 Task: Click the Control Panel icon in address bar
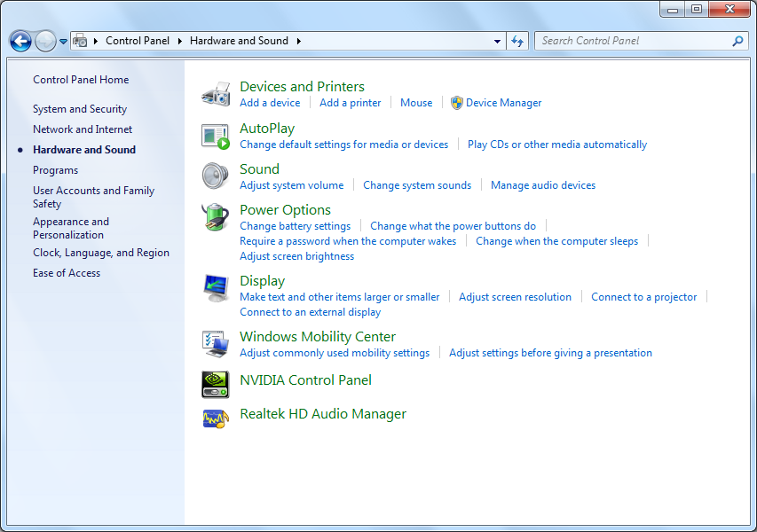(x=80, y=41)
